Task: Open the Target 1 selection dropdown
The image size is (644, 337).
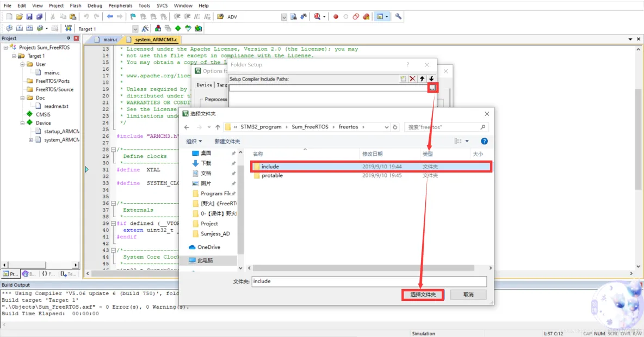Action: (135, 29)
